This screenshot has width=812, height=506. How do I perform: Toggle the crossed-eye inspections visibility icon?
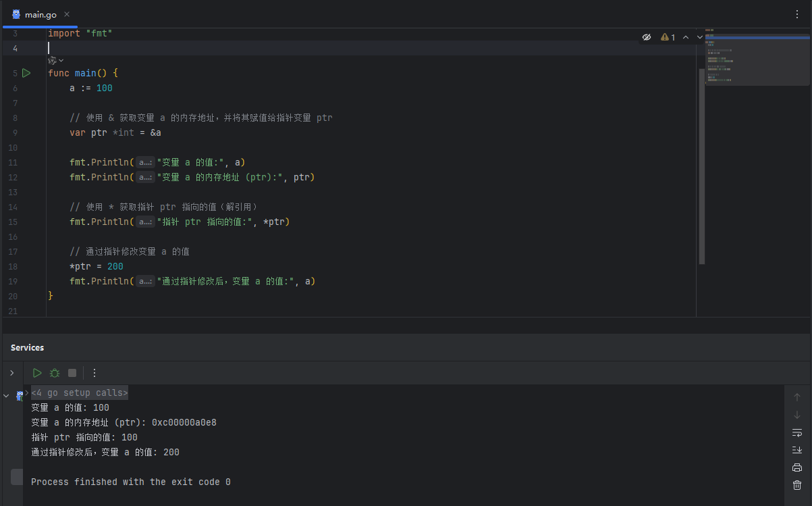click(x=647, y=37)
